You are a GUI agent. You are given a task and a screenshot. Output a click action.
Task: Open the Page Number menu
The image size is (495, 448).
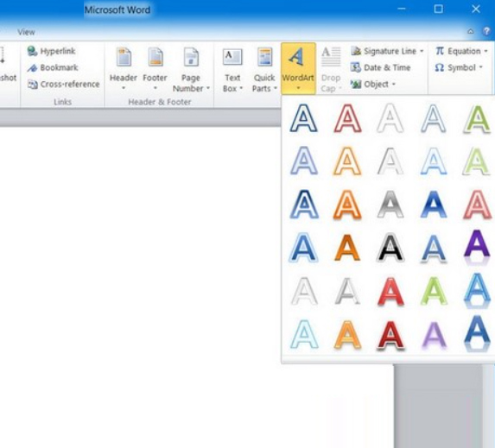coord(191,69)
